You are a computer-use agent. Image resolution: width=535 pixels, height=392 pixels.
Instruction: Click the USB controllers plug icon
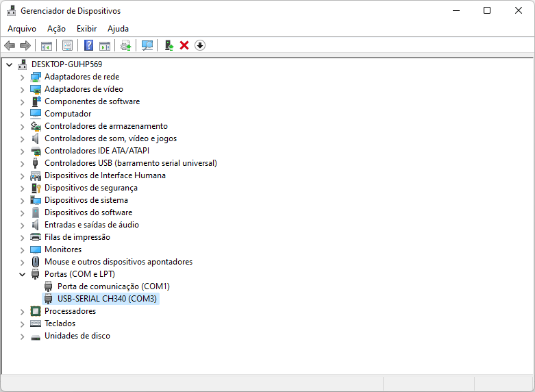tap(36, 163)
